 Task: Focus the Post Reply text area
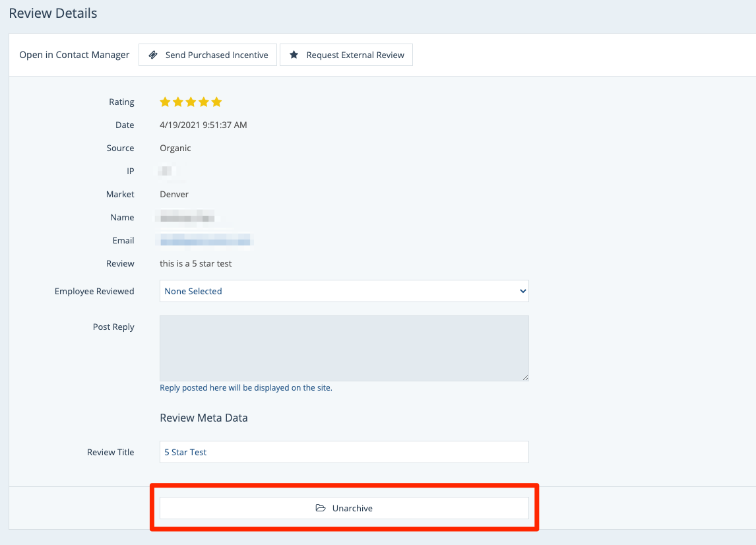344,348
